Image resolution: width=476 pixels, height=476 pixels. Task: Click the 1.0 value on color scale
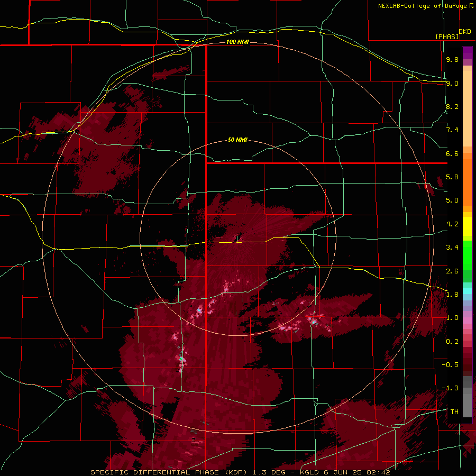click(452, 318)
